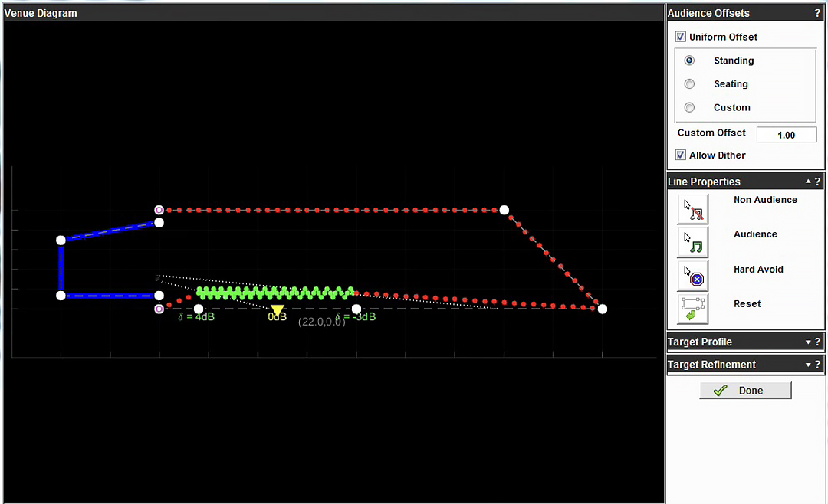Select the Audience line tool
The image size is (828, 504).
click(693, 242)
